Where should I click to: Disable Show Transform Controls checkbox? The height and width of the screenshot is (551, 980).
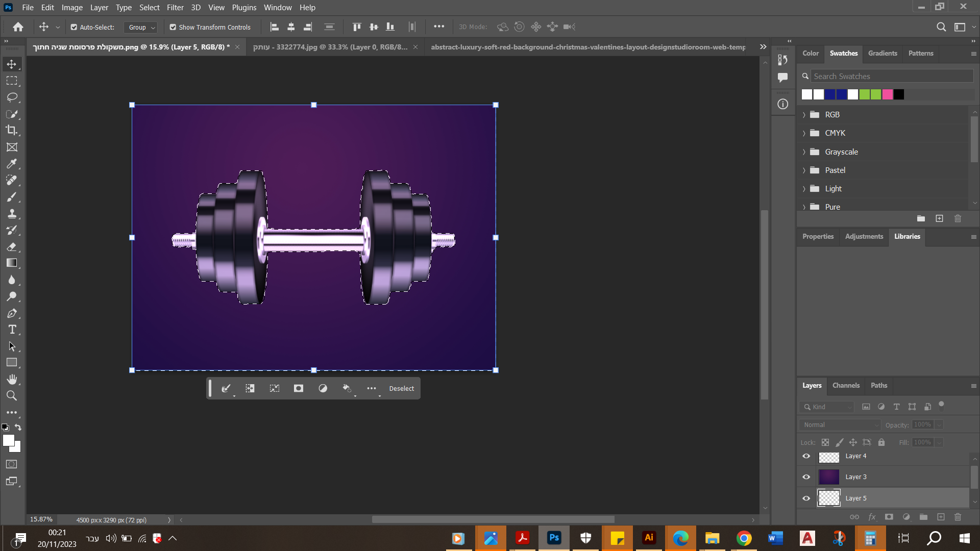pyautogui.click(x=173, y=27)
